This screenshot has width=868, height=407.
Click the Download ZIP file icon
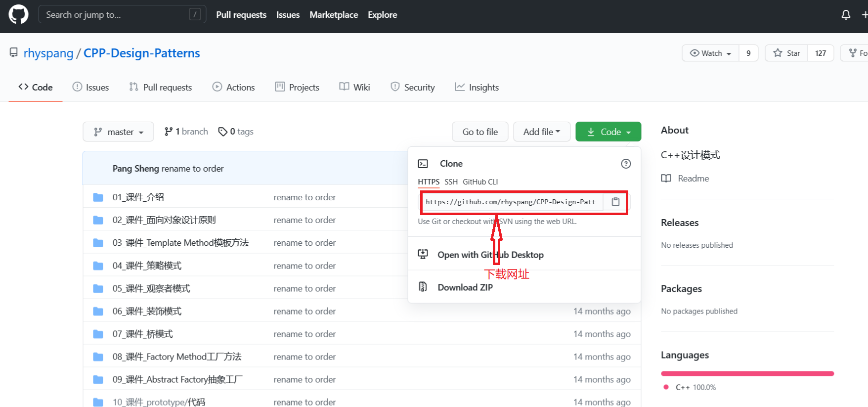[423, 287]
